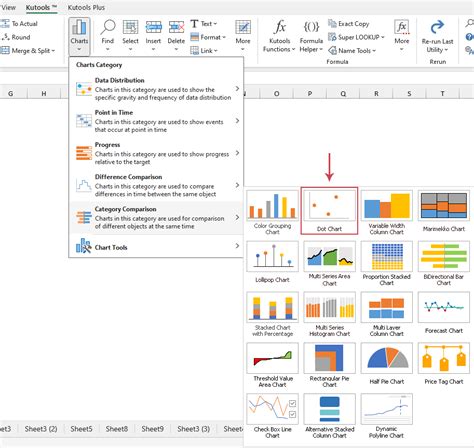Image resolution: width=474 pixels, height=448 pixels.
Task: Select Multi Series Histogram Chart
Action: [x=329, y=314]
